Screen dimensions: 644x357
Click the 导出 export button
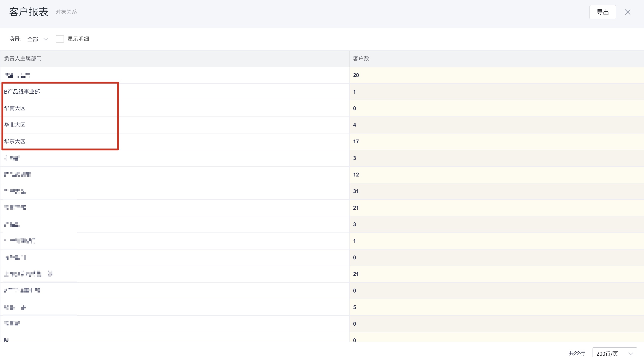pos(603,12)
